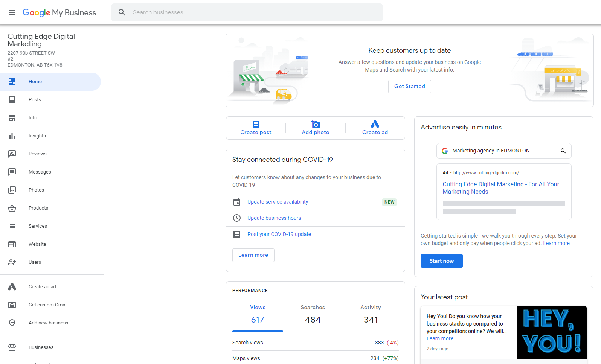
Task: Open the Update business hours link
Action: click(274, 218)
